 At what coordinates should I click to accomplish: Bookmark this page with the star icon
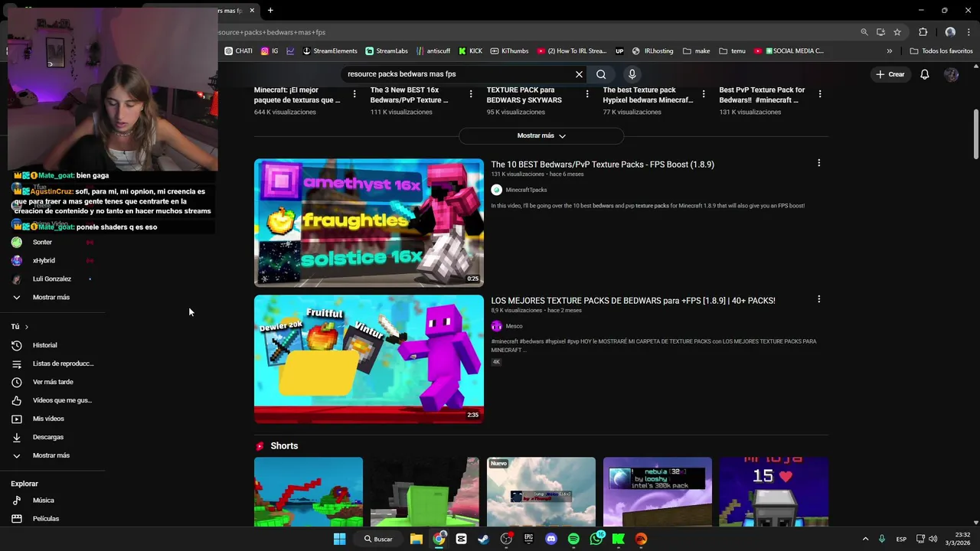897,32
